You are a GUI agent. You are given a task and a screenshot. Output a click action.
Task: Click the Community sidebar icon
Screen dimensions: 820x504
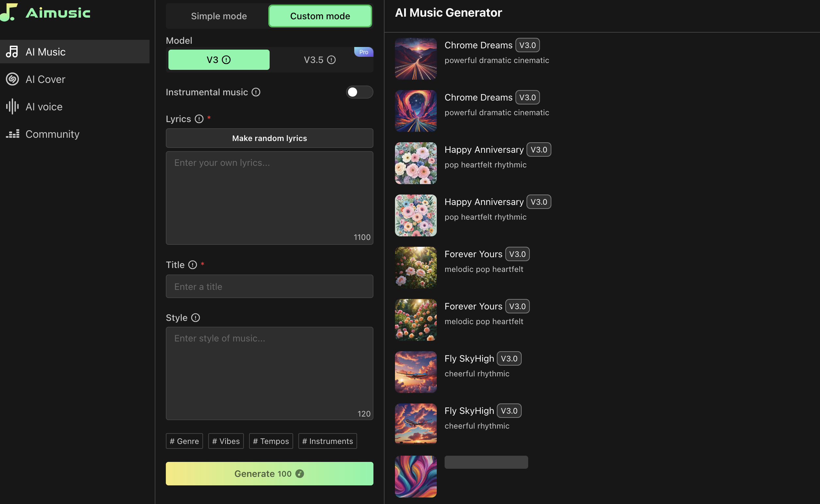point(12,134)
